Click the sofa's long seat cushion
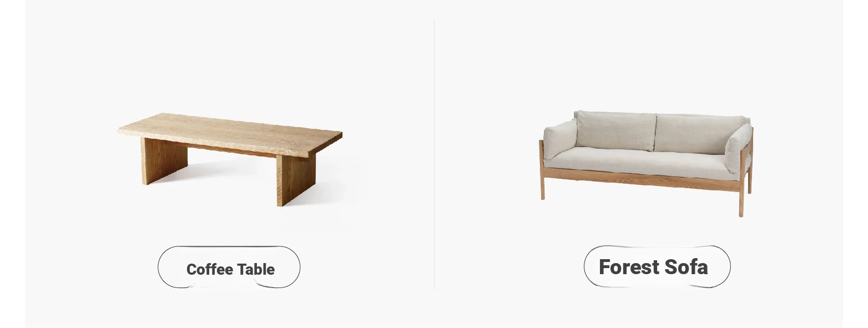The image size is (868, 328). [644, 163]
